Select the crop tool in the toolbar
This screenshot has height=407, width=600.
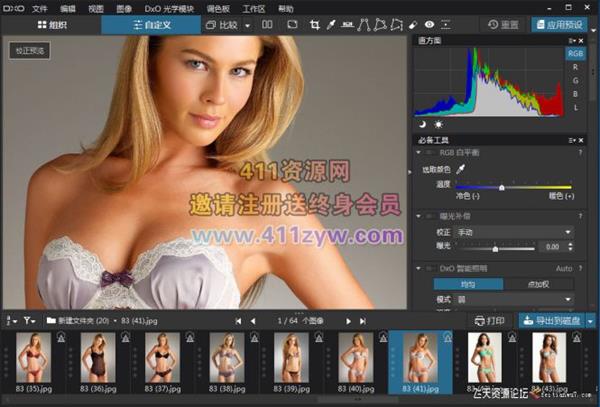coord(315,23)
